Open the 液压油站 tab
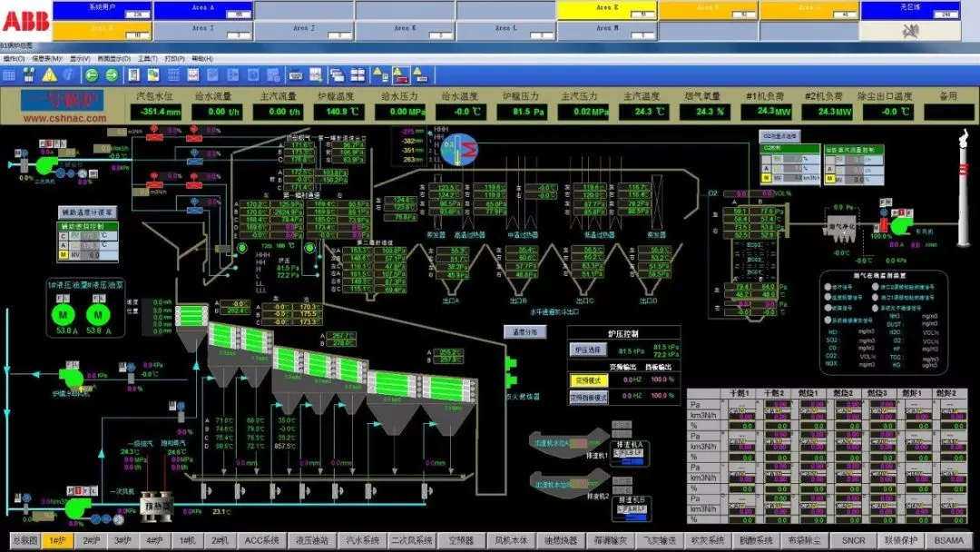The width and height of the screenshot is (980, 552). click(x=311, y=540)
